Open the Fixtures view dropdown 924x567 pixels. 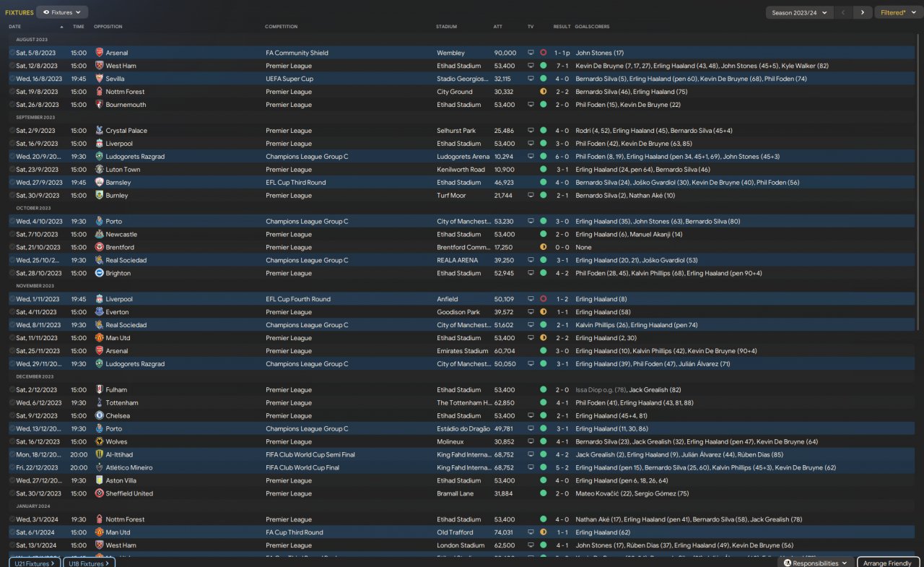click(62, 12)
